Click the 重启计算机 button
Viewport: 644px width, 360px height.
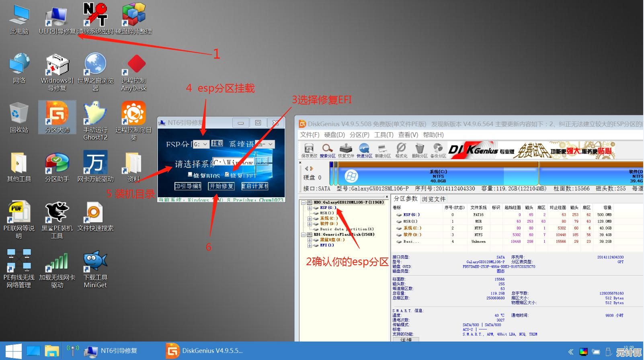[255, 186]
